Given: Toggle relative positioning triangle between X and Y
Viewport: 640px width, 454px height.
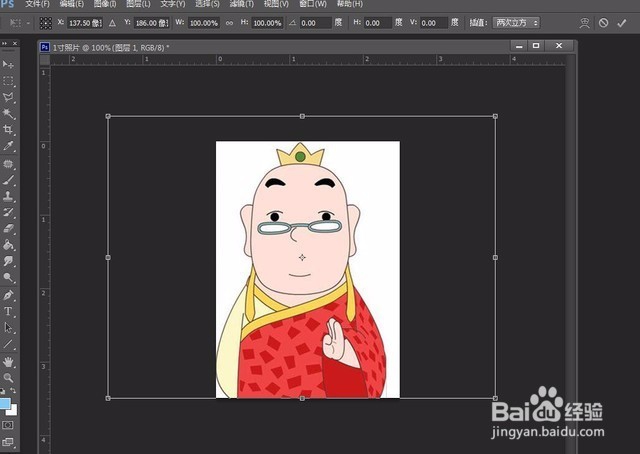Looking at the screenshot, I should (112, 23).
